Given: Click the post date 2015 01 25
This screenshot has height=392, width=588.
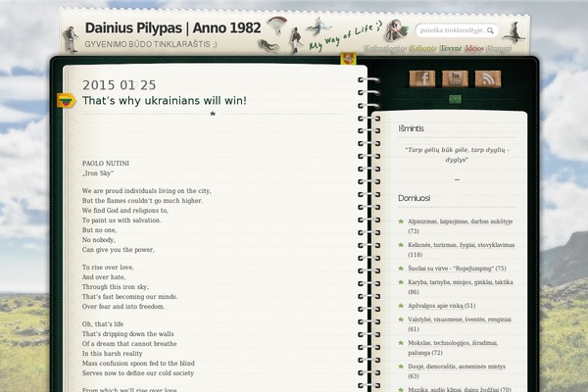Looking at the screenshot, I should point(120,85).
